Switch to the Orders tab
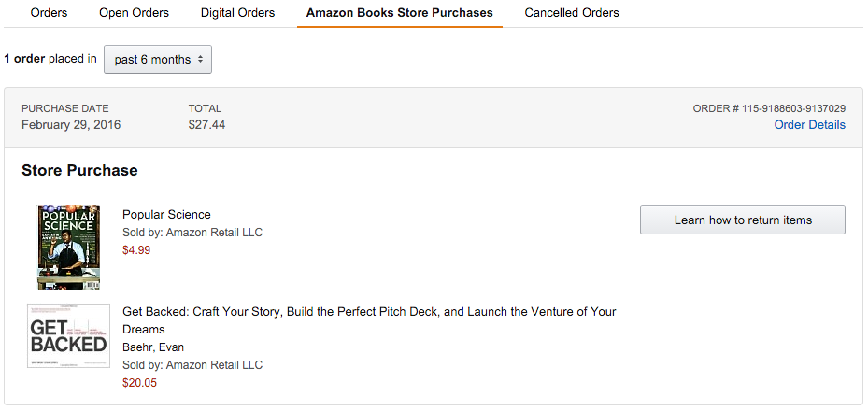 [x=49, y=13]
